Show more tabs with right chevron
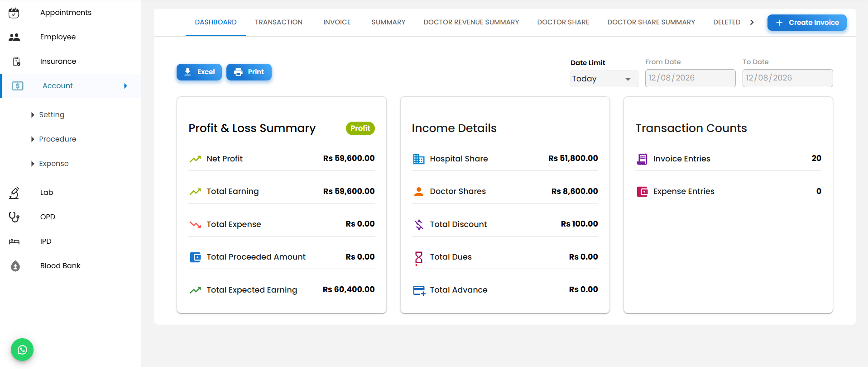Viewport: 868px width, 369px height. [752, 22]
